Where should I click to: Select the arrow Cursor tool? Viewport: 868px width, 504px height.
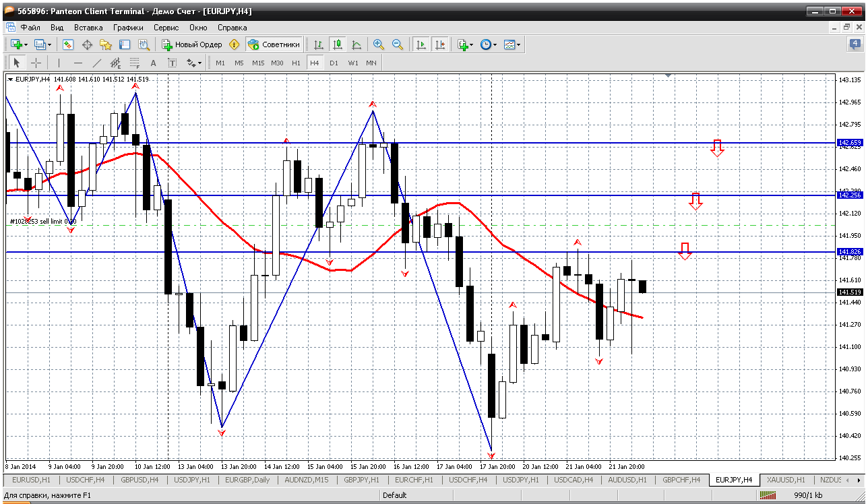tap(17, 63)
